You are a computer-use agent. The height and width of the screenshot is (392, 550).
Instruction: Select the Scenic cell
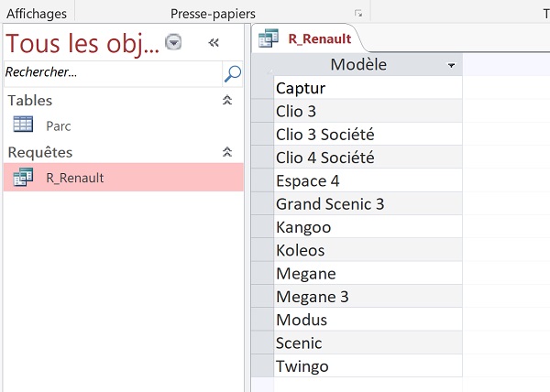[x=368, y=343]
